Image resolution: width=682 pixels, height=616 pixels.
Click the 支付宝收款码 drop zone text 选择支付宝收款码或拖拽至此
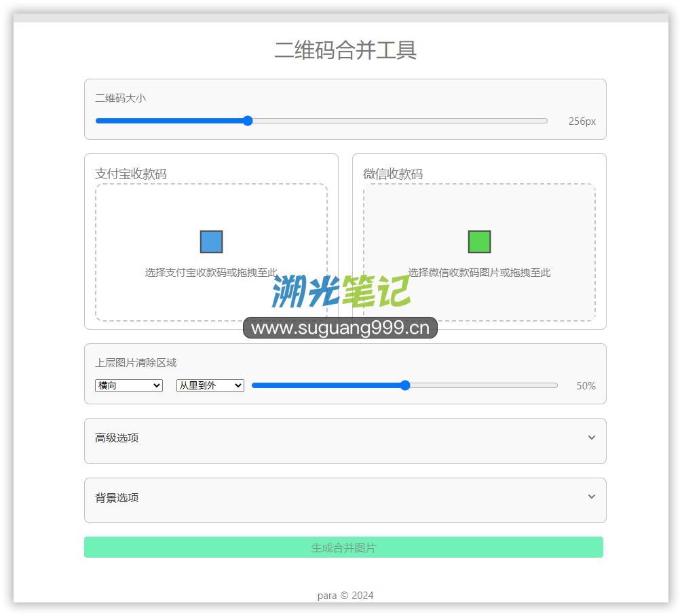pyautogui.click(x=211, y=273)
